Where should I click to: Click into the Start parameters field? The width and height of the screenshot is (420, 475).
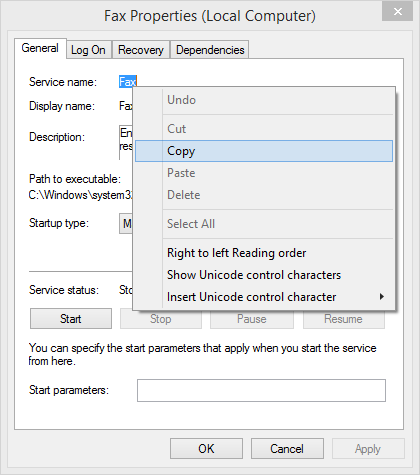tap(261, 390)
